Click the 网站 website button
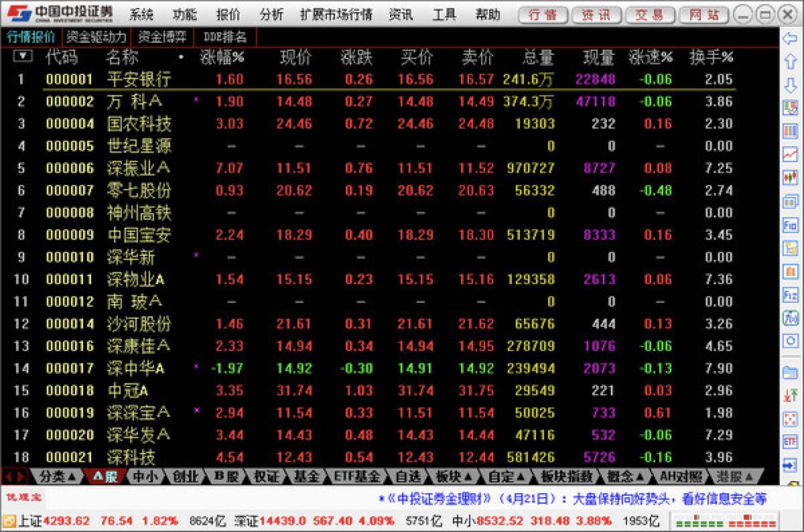Viewport: 804px width, 532px height. pyautogui.click(x=703, y=15)
